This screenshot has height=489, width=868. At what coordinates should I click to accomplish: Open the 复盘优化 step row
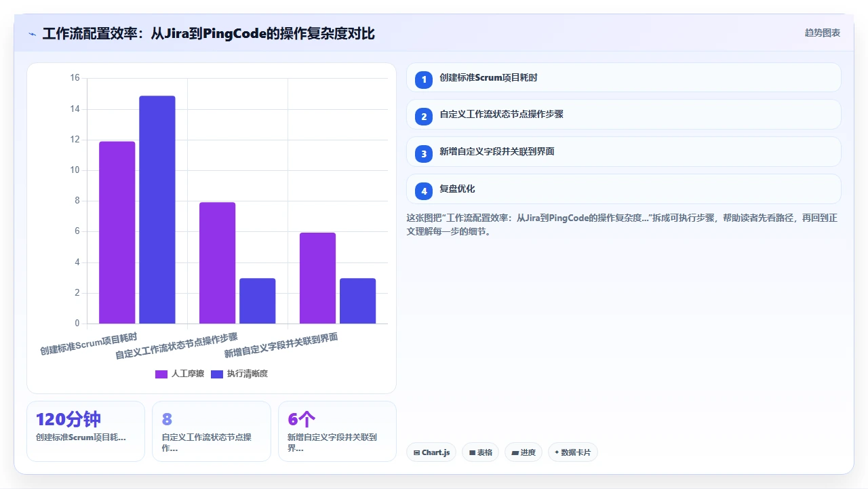[x=624, y=189]
